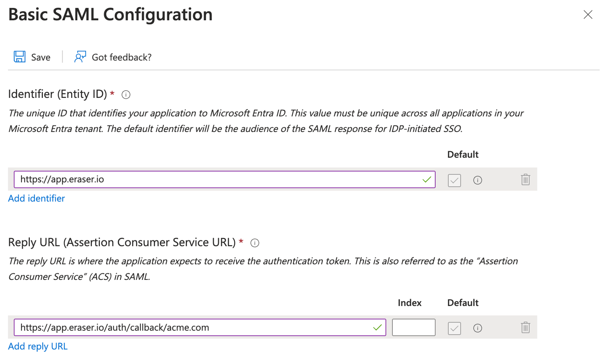
Task: Click the Default header above identifier row
Action: tap(463, 154)
